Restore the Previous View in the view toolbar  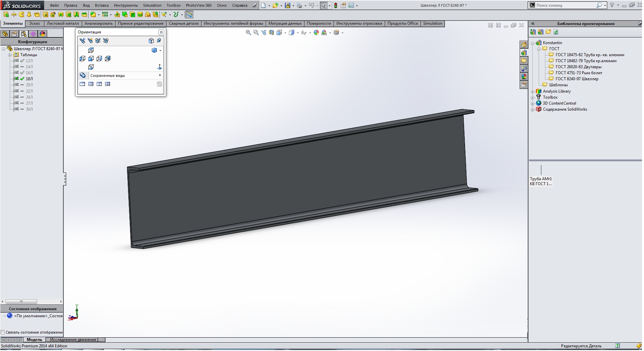click(264, 32)
